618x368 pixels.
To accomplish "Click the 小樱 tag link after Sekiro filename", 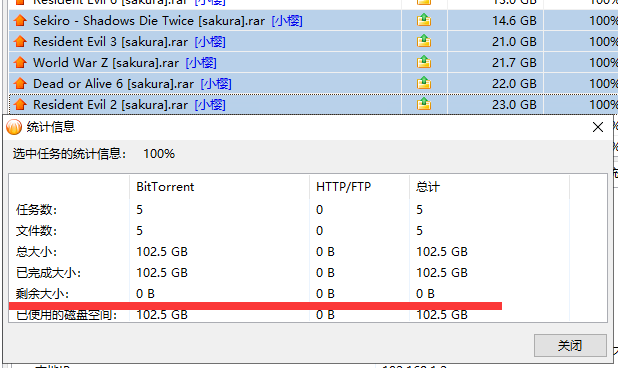I will [287, 20].
